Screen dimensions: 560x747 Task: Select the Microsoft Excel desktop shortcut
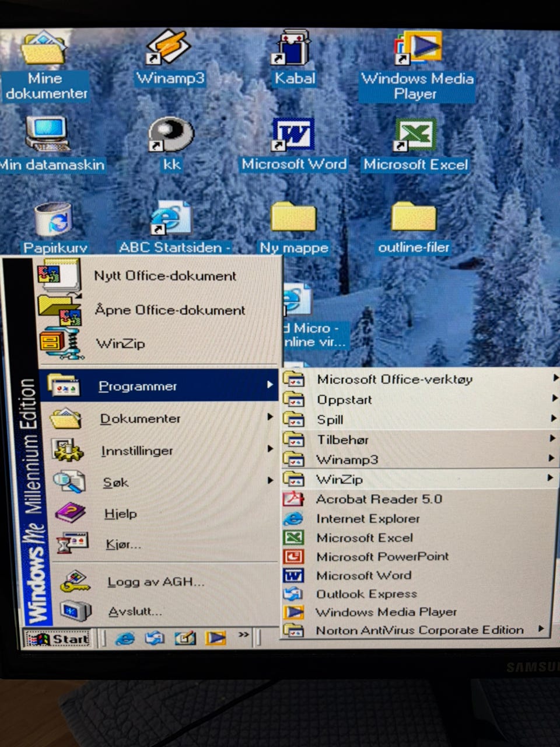(415, 144)
